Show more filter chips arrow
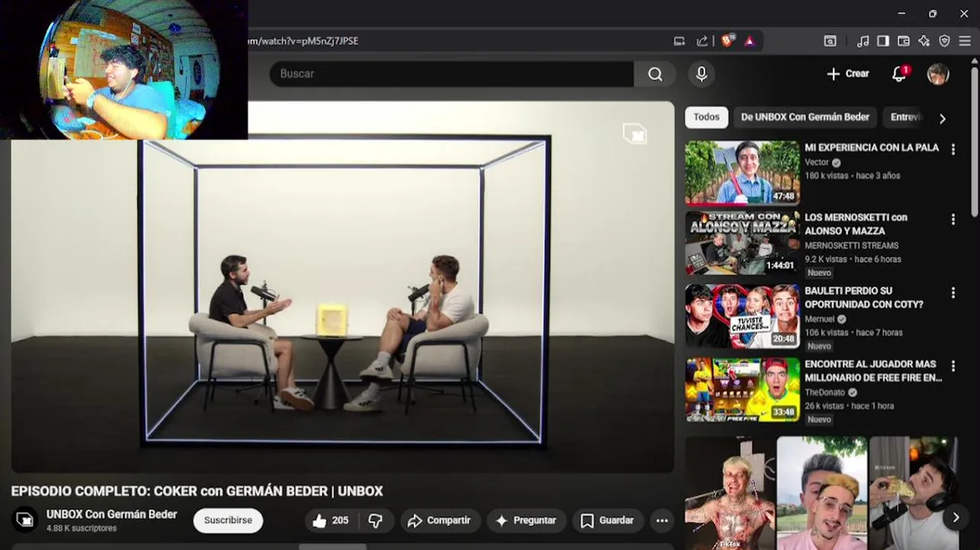 (x=943, y=118)
